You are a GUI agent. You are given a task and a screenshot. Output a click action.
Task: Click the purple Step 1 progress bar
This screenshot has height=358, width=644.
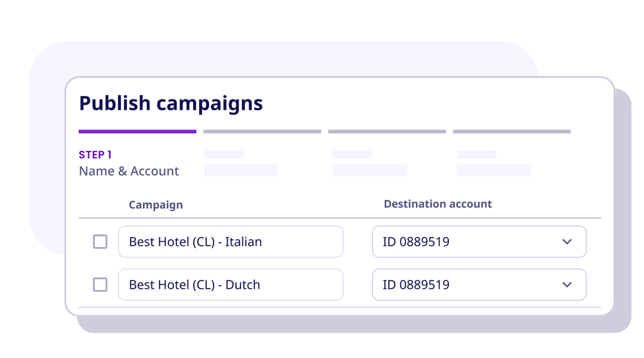click(x=137, y=131)
